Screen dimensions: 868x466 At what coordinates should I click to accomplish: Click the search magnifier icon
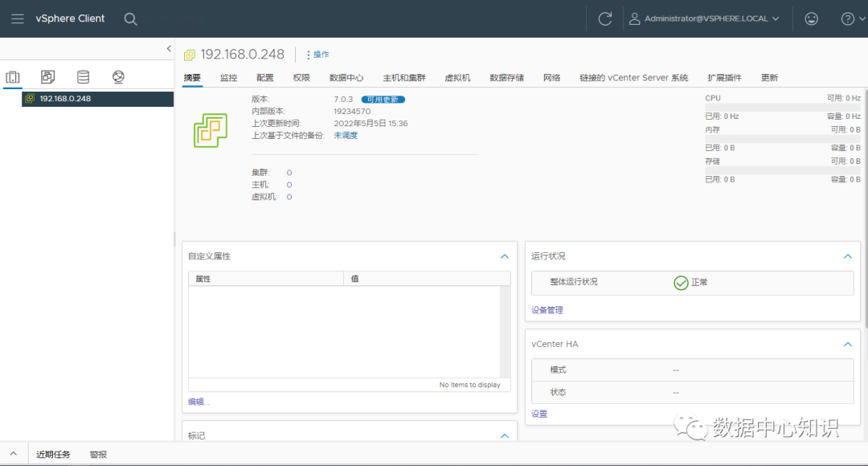(131, 19)
